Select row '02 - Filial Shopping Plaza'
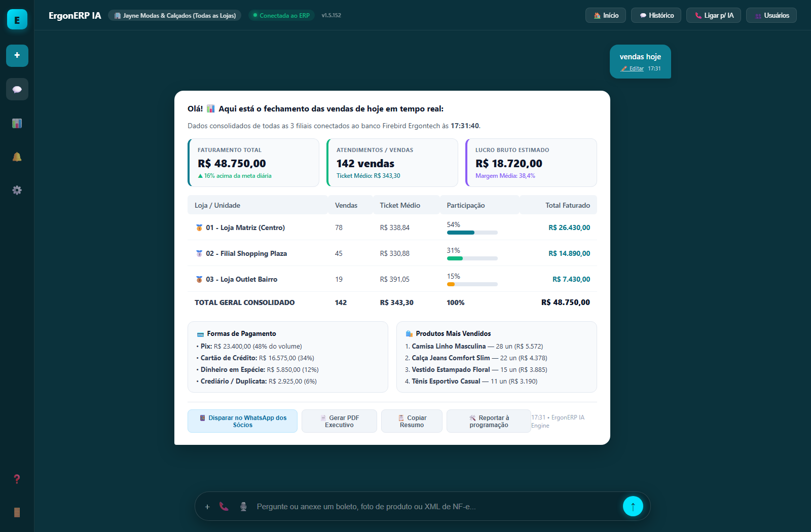 (x=392, y=253)
